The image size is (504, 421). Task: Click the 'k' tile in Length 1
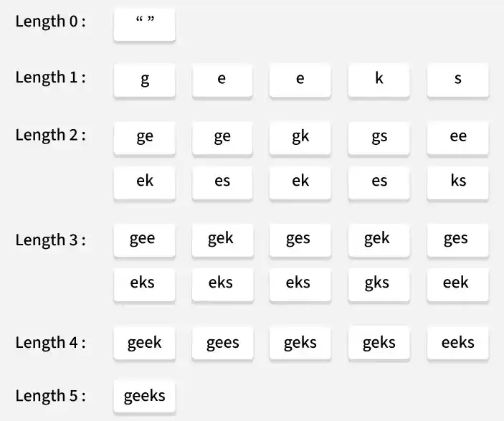pyautogui.click(x=379, y=79)
